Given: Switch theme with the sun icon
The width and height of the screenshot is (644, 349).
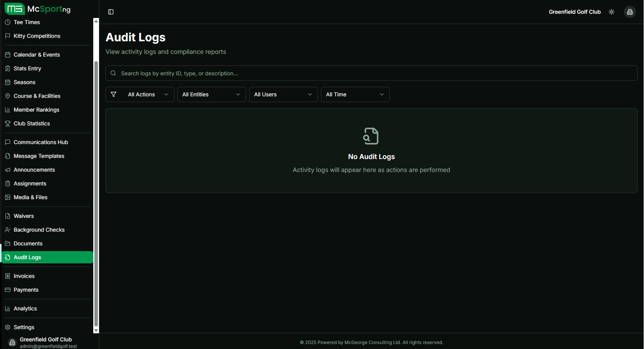Looking at the screenshot, I should click(x=612, y=12).
